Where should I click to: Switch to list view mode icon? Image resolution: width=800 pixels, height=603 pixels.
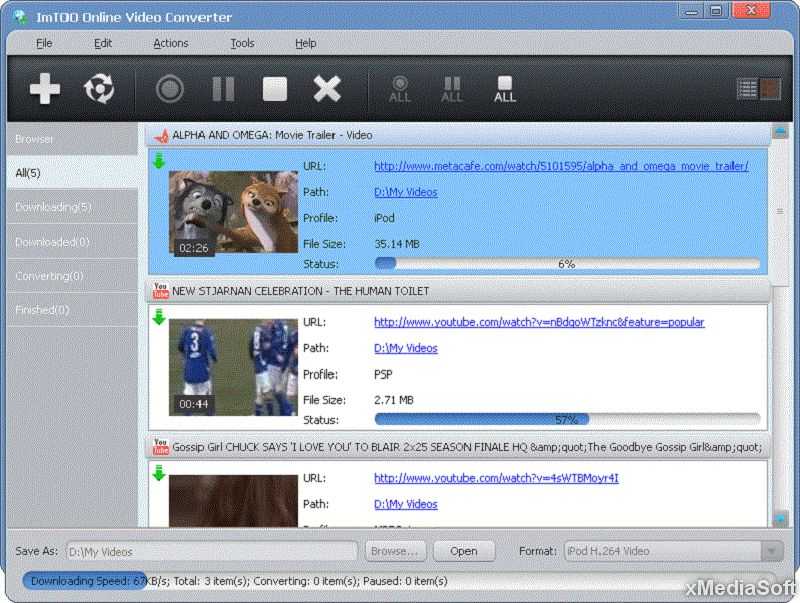747,89
